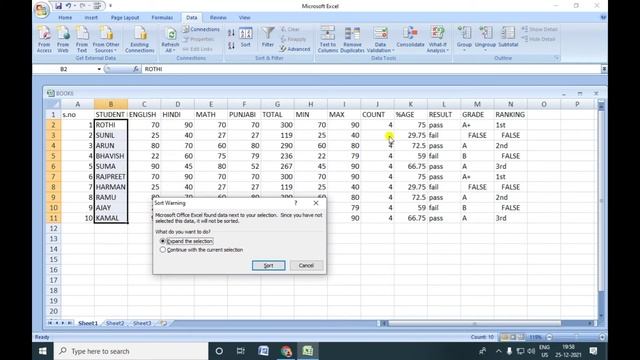The width and height of the screenshot is (640, 360).
Task: Customize Quick Access Toolbar dropdown arrow
Action: tap(110, 6)
